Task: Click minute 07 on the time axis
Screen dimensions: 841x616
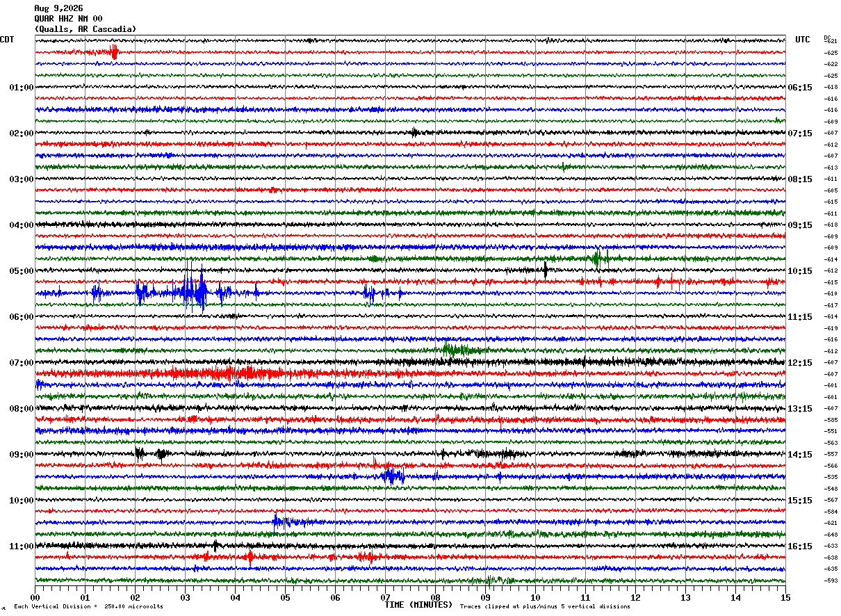Action: click(385, 597)
